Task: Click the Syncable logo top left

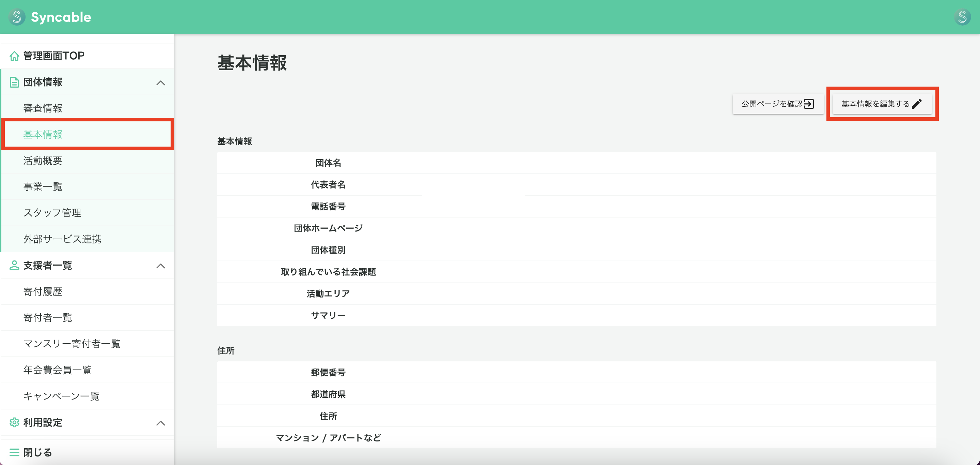Action: point(50,17)
